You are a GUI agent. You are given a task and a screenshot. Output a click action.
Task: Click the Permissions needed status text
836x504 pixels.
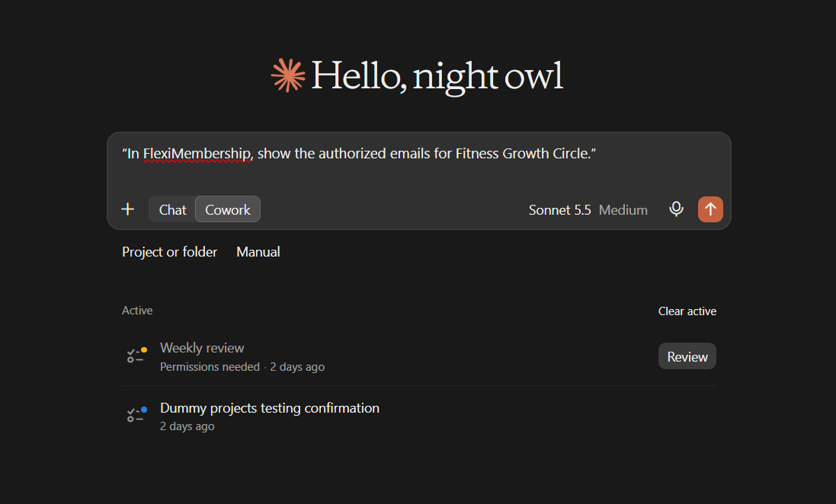point(210,366)
